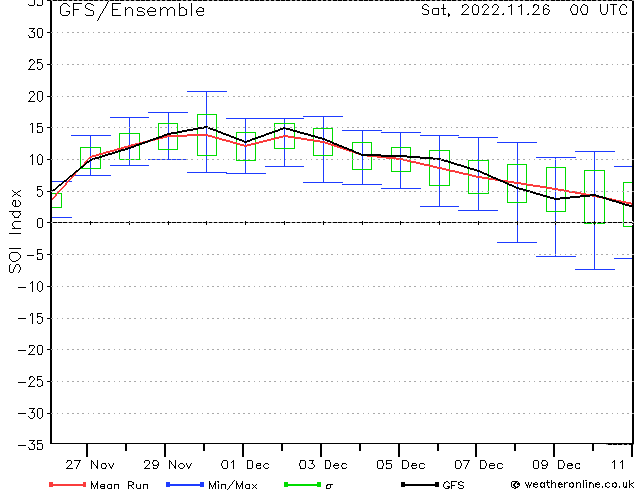Click the tallest max whisker cap near 20
The width and height of the screenshot is (634, 490).
coord(207,92)
